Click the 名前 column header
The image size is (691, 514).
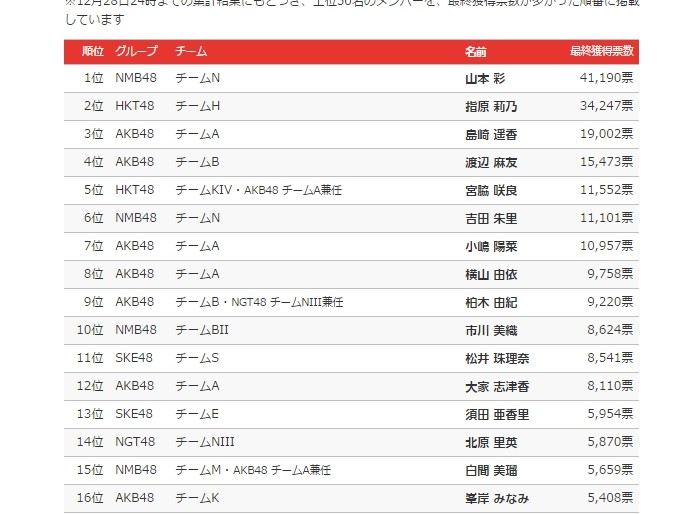click(x=476, y=52)
